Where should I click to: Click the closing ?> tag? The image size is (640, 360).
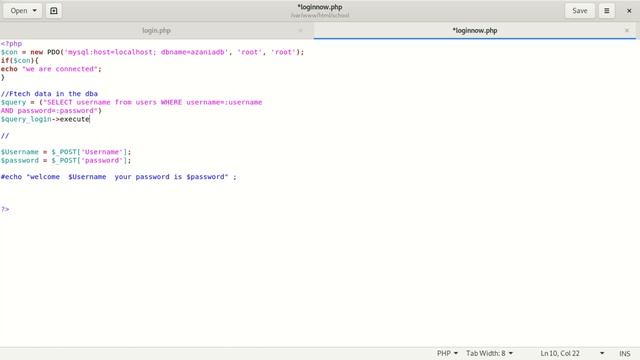[5, 209]
